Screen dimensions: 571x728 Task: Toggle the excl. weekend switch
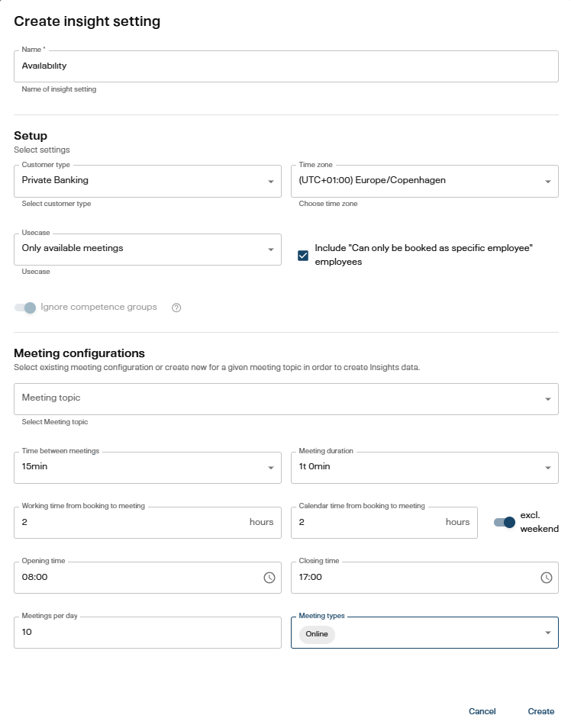tap(505, 522)
